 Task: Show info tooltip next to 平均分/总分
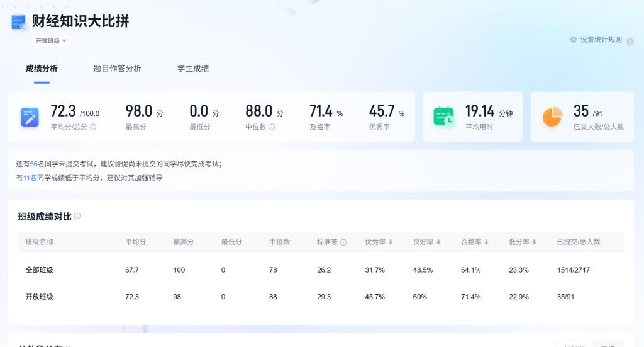pyautogui.click(x=93, y=127)
